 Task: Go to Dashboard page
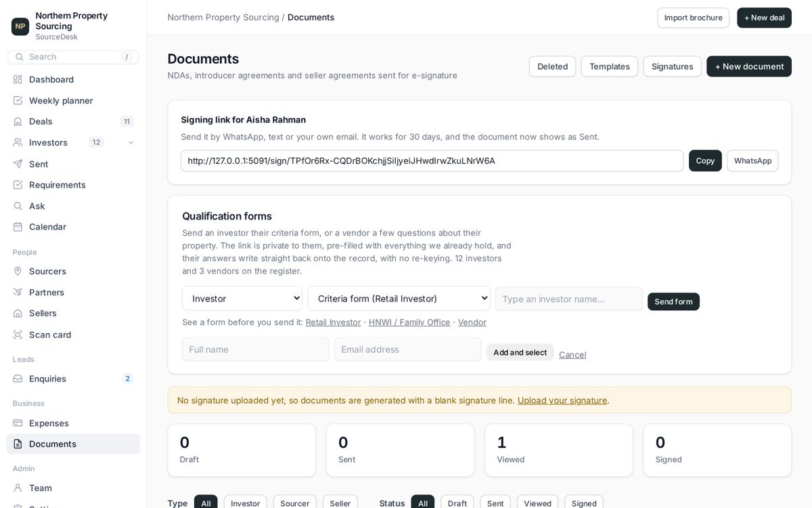pyautogui.click(x=73, y=79)
